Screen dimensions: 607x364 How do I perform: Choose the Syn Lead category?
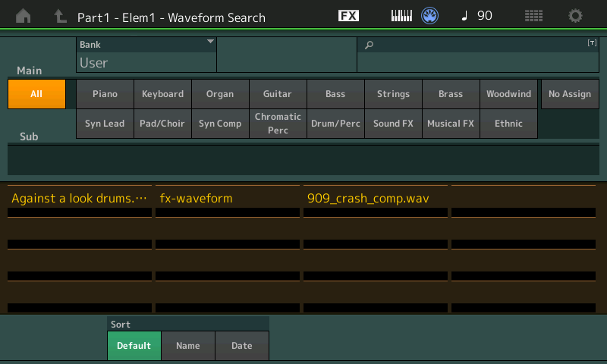(x=105, y=124)
